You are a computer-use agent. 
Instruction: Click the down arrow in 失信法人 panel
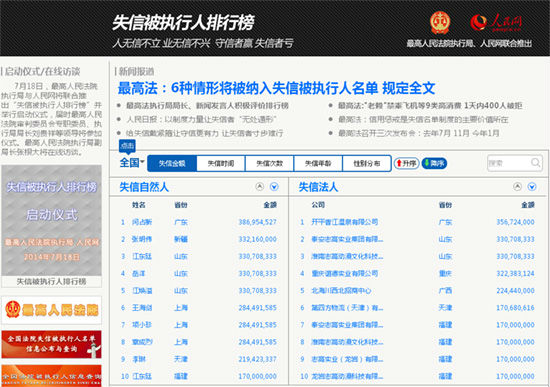[532, 187]
